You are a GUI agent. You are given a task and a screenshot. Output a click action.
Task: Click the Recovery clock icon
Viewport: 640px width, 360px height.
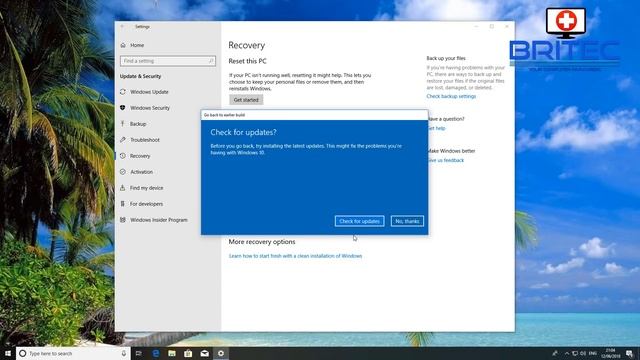(122, 156)
